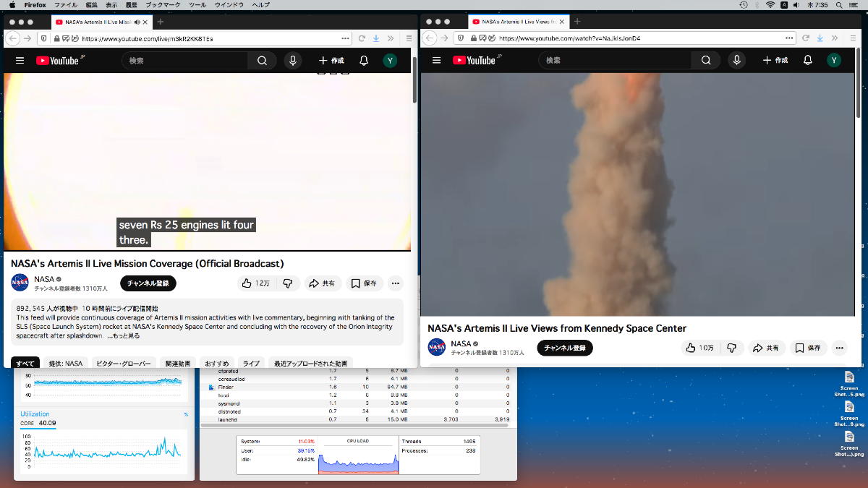Open YouTube guide menu in left window
This screenshot has height=488, width=868.
[20, 61]
